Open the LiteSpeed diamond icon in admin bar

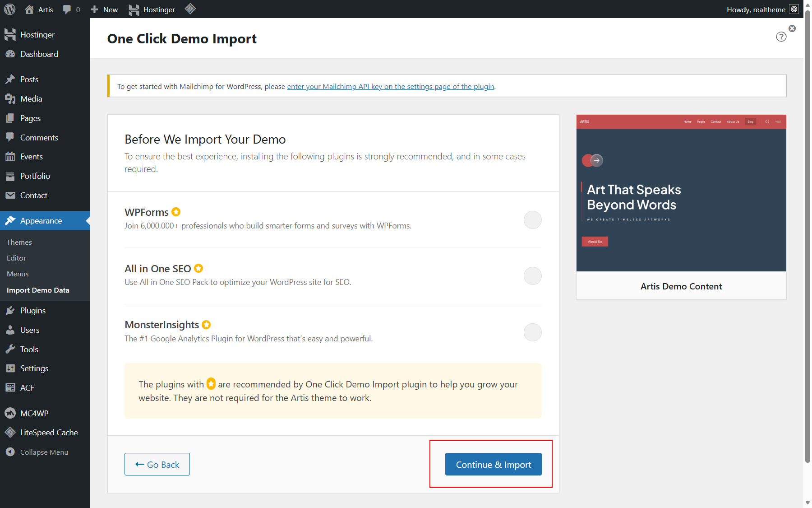(x=190, y=9)
